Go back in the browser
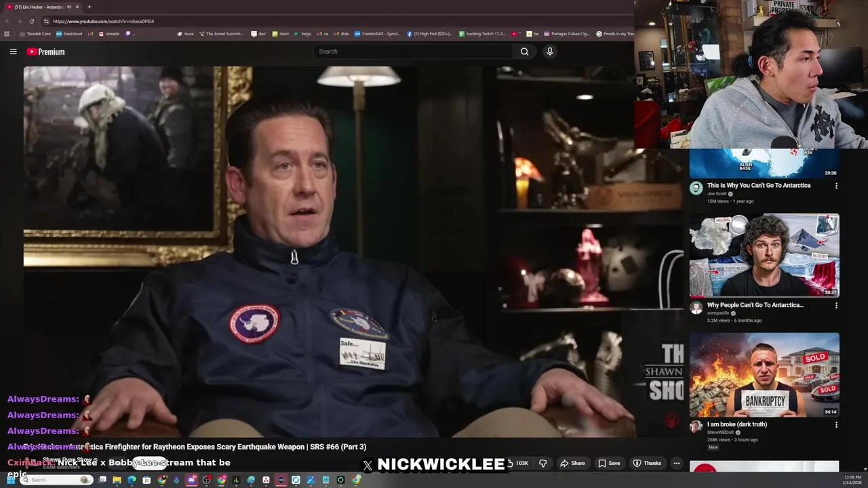This screenshot has width=868, height=488. [x=7, y=21]
